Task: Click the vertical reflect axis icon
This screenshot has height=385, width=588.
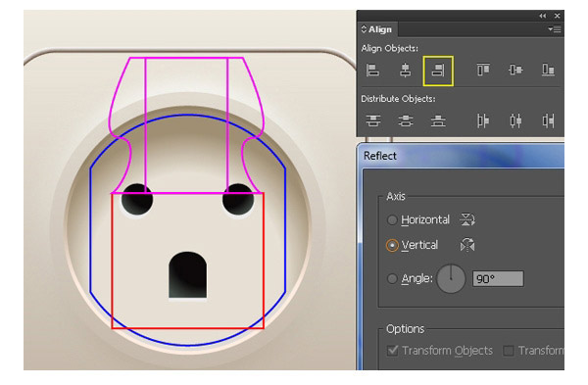Action: 467,245
